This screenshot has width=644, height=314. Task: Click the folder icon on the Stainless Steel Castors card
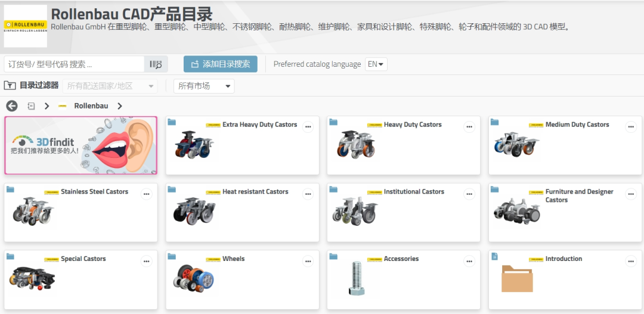tap(10, 189)
